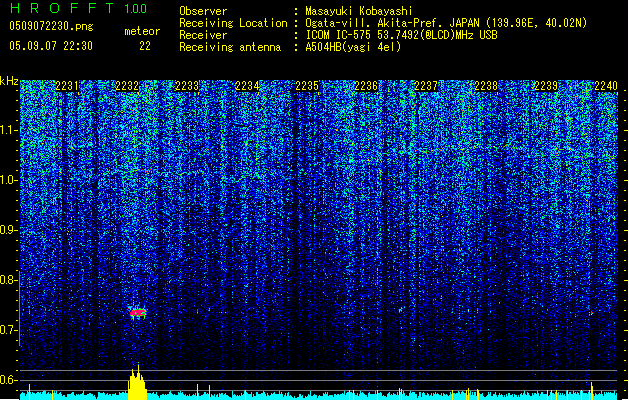Click the 2232 time marker

click(127, 86)
